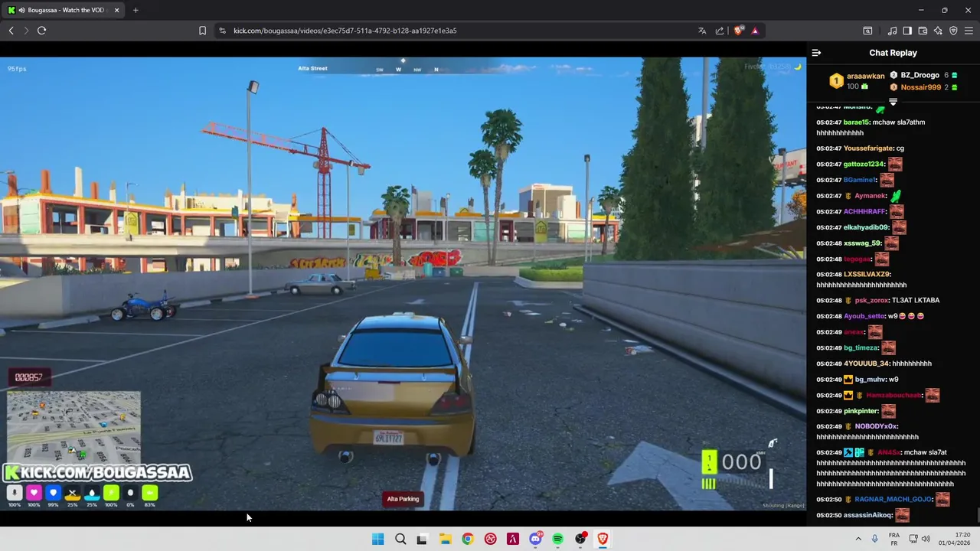Click the psk_zorox username in the chat
The height and width of the screenshot is (551, 980).
tap(871, 301)
